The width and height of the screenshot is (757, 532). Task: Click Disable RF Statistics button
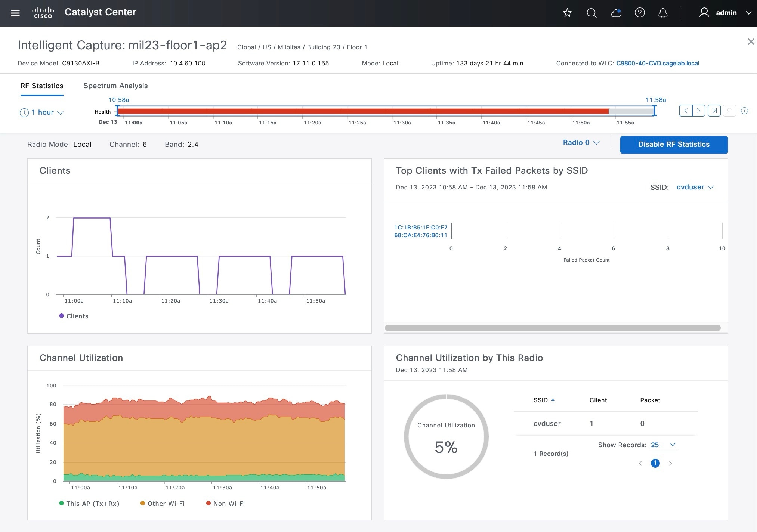674,145
